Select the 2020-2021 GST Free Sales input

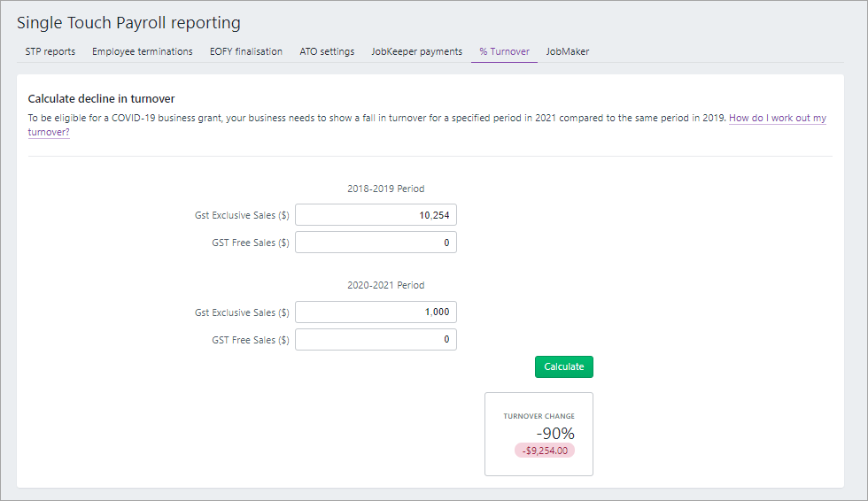pos(376,339)
